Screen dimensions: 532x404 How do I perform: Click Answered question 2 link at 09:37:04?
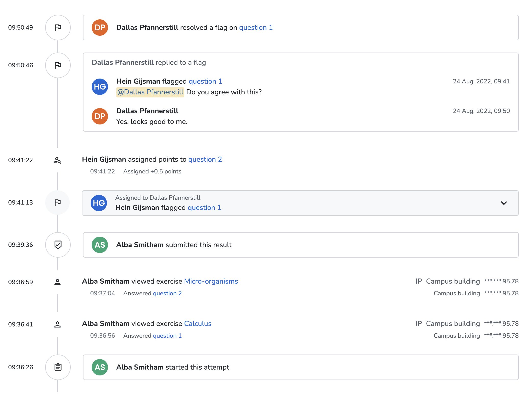[x=167, y=293]
